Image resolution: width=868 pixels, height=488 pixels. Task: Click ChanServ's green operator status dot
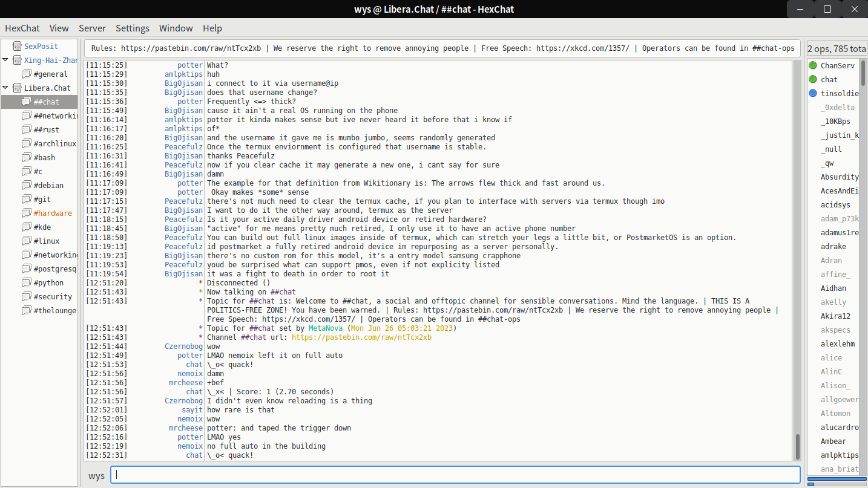[x=813, y=65]
